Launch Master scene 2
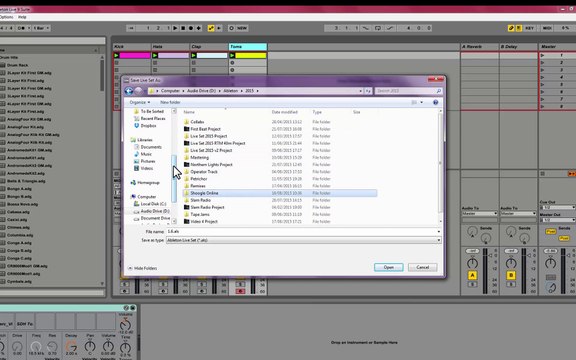The width and height of the screenshot is (576, 360). point(543,63)
